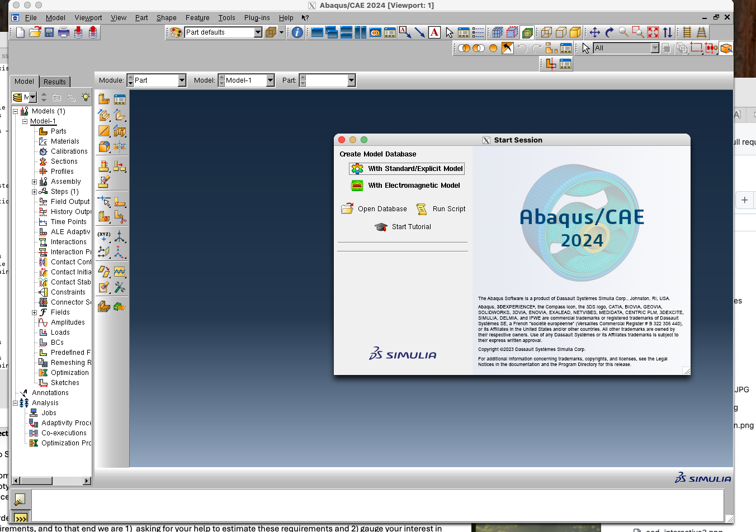Open the Part Manager icon in toolbox
756x532 pixels.
coord(120,99)
